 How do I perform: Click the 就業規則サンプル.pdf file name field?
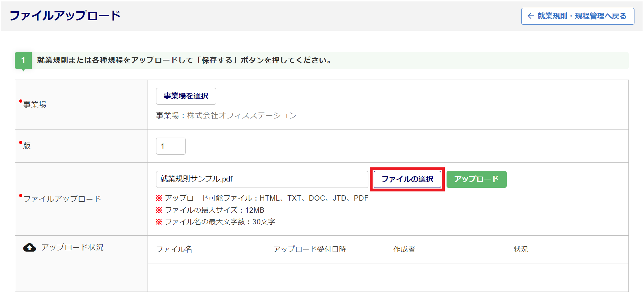pyautogui.click(x=261, y=179)
